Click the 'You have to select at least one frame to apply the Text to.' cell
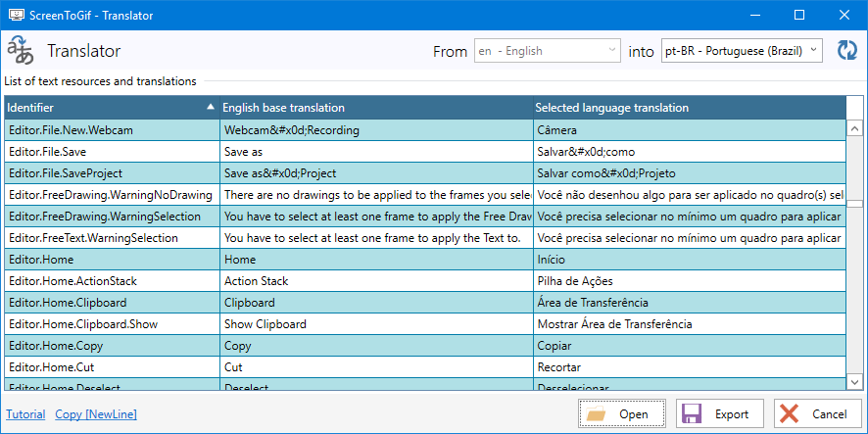Screen dimensions: 868x434 (x=376, y=238)
